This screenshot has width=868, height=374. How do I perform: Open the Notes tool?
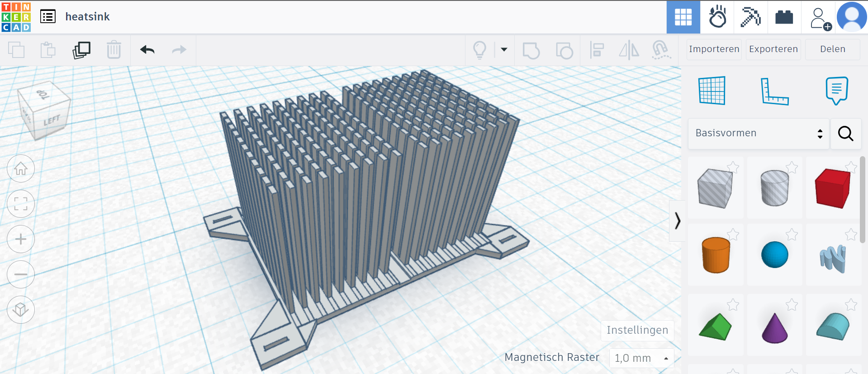click(836, 91)
